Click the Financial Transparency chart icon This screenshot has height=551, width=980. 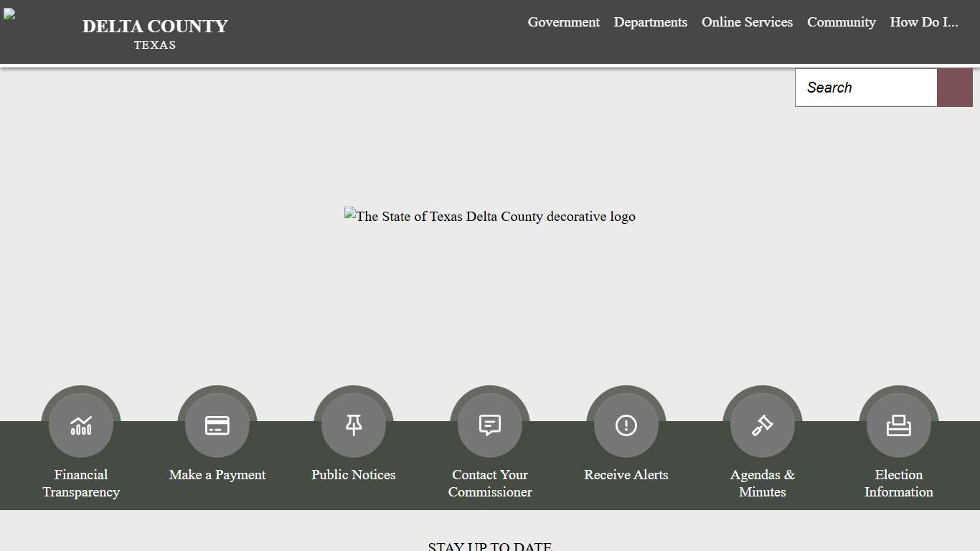point(80,423)
